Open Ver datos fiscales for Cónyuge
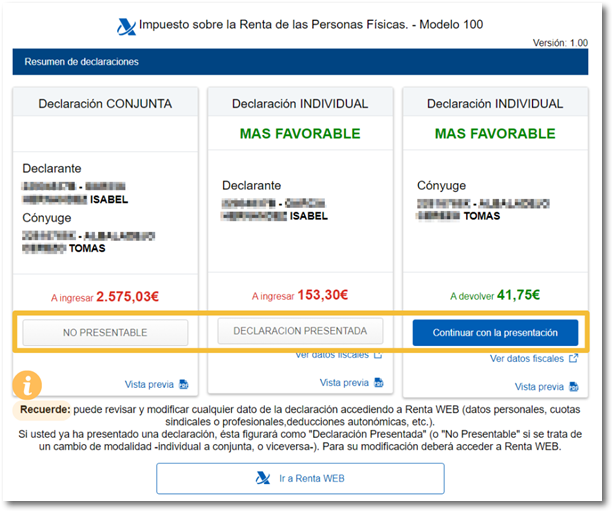Screen dimensions: 613x512 point(527,359)
